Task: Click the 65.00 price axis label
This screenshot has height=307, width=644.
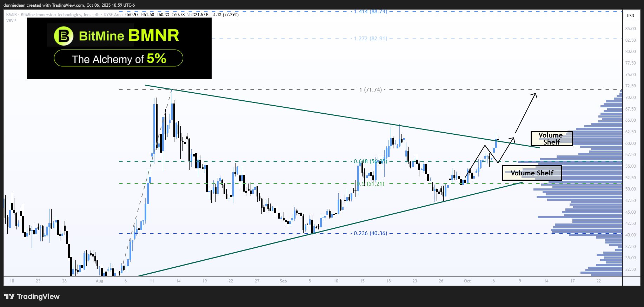Action: tap(631, 120)
